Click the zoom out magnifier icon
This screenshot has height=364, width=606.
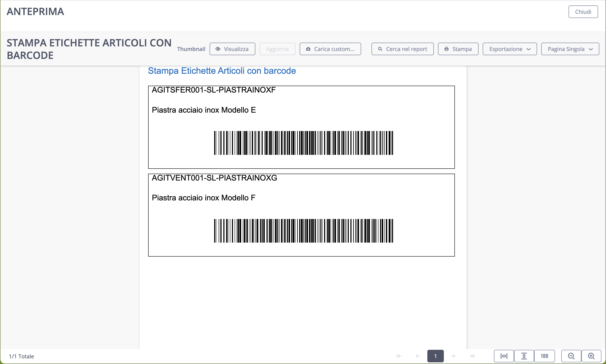coord(571,356)
